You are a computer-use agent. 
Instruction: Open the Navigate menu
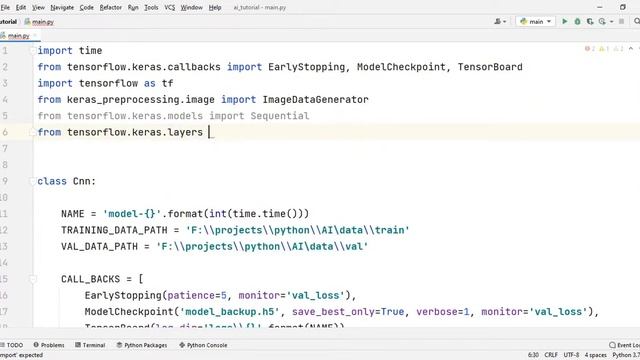pos(62,7)
